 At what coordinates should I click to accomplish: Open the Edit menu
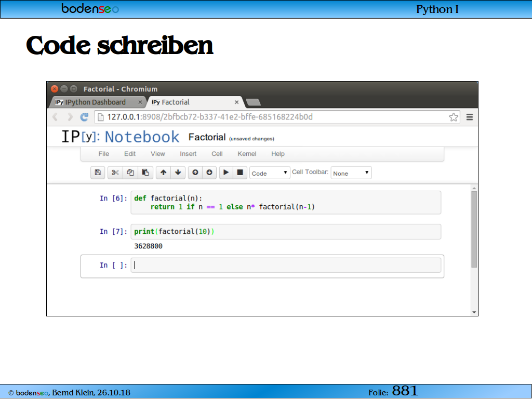(130, 154)
